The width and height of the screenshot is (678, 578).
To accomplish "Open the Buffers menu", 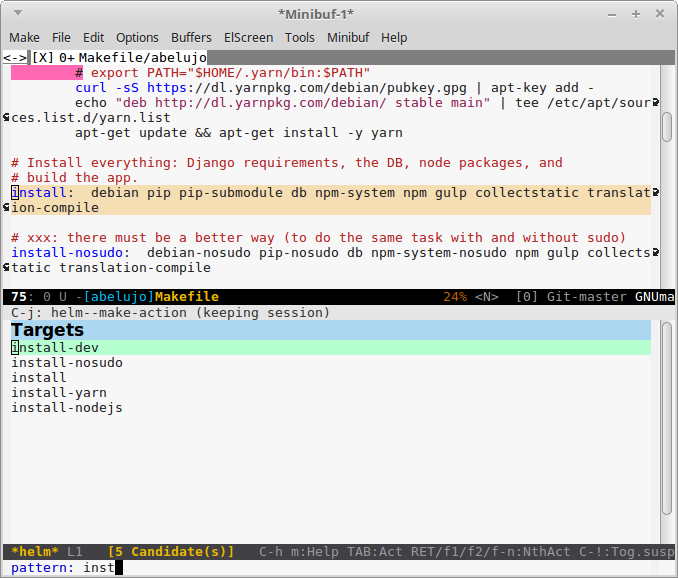I will pyautogui.click(x=191, y=37).
